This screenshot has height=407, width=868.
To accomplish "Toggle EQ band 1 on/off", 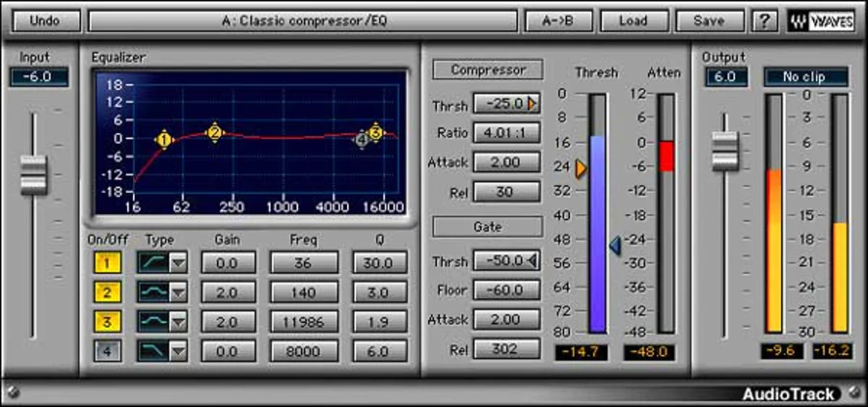I will [107, 262].
